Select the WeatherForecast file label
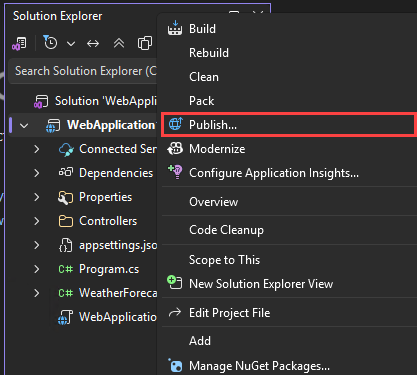The image size is (417, 375). 118,293
